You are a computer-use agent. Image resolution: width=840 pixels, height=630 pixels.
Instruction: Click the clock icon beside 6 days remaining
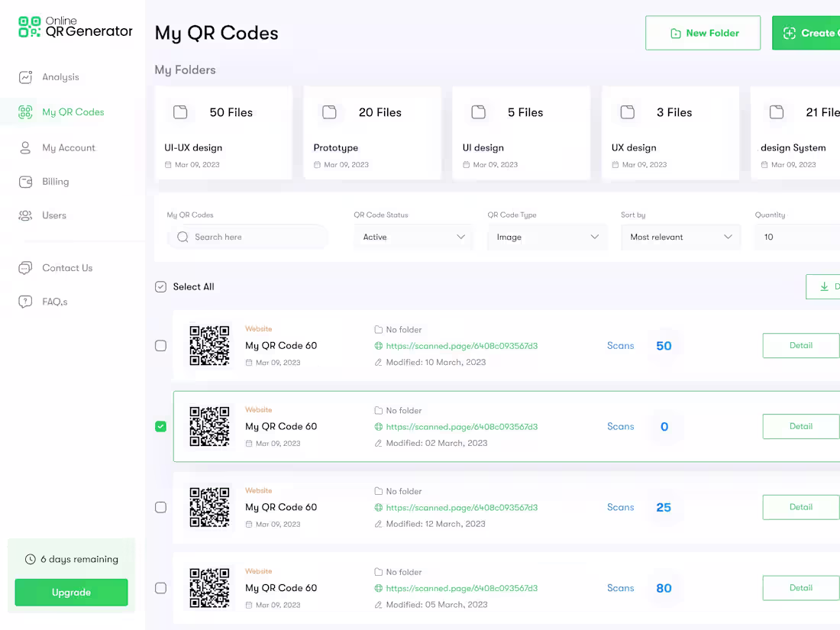[x=28, y=559]
